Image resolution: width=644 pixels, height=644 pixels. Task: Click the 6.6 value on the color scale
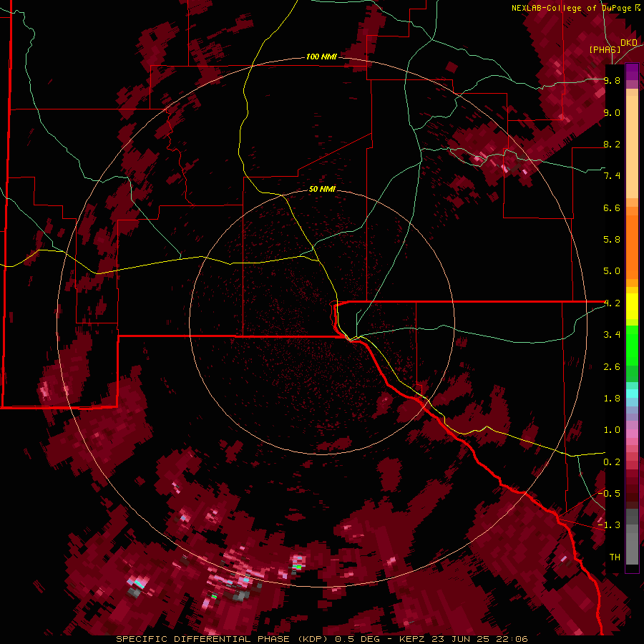pyautogui.click(x=612, y=208)
